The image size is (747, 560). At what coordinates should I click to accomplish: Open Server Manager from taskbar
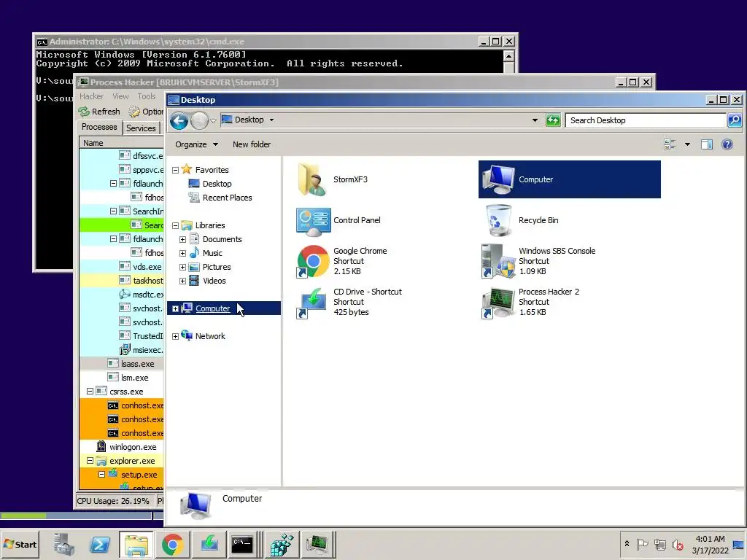[63, 544]
